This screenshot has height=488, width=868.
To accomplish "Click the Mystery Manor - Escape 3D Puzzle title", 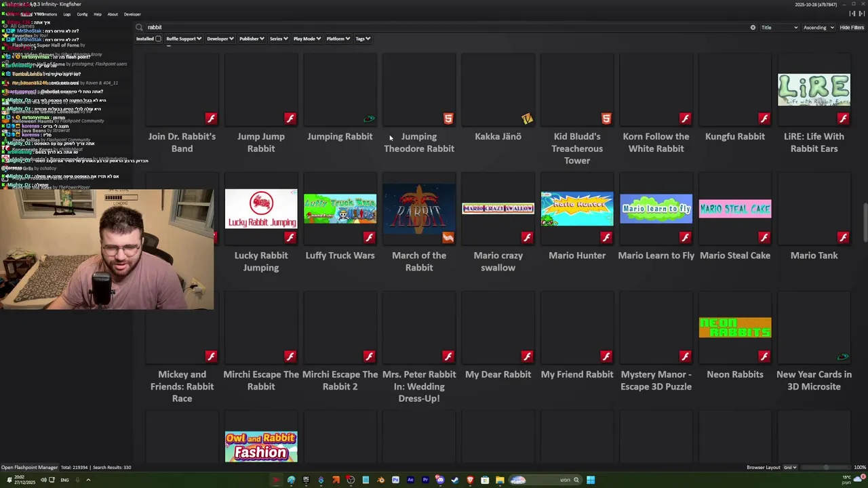I will (656, 380).
